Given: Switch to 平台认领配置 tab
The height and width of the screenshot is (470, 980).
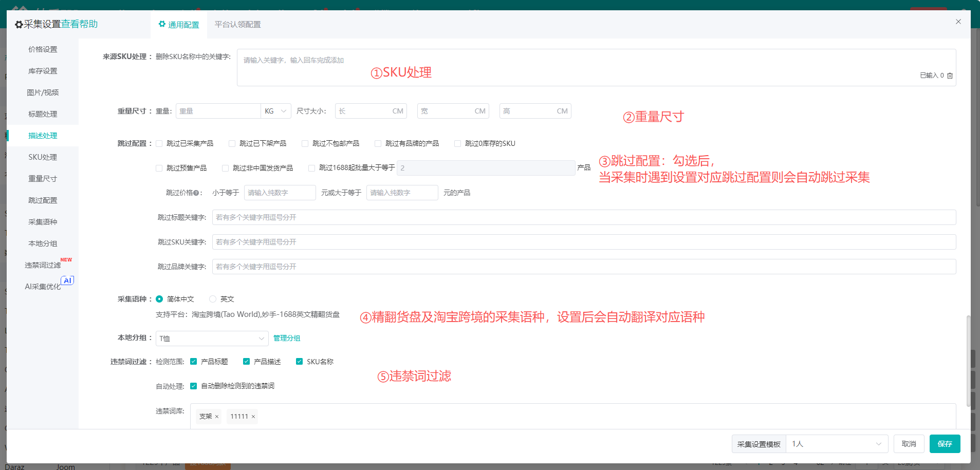Looking at the screenshot, I should pos(237,25).
